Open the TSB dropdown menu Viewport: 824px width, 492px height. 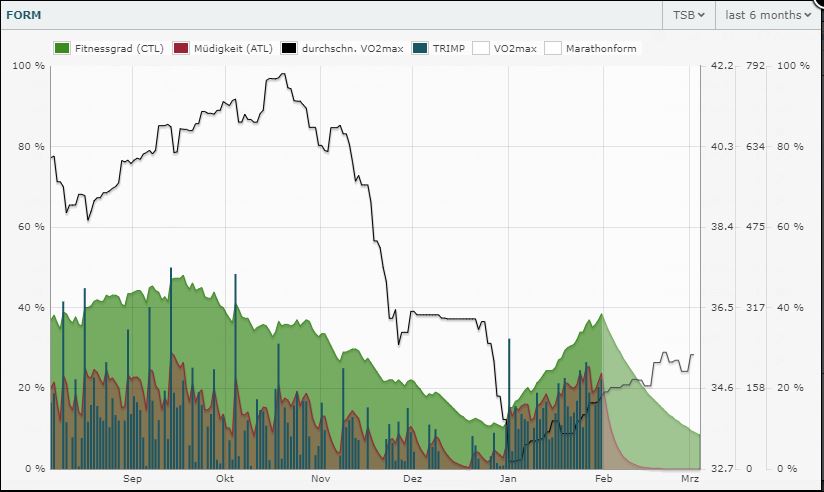[690, 15]
